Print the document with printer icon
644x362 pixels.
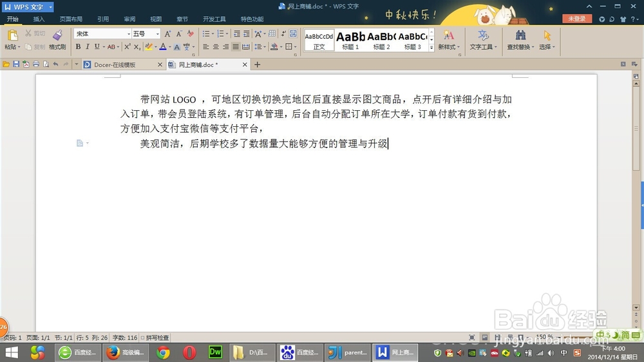click(36, 64)
